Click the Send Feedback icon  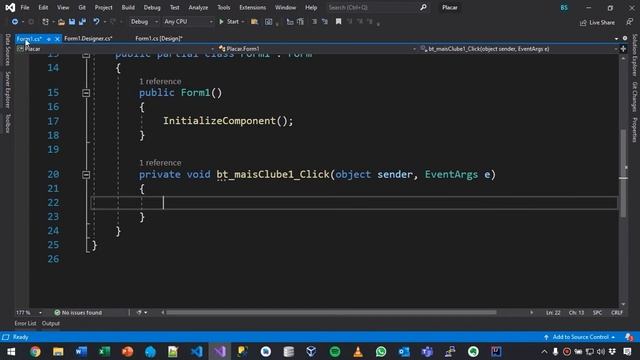(630, 22)
